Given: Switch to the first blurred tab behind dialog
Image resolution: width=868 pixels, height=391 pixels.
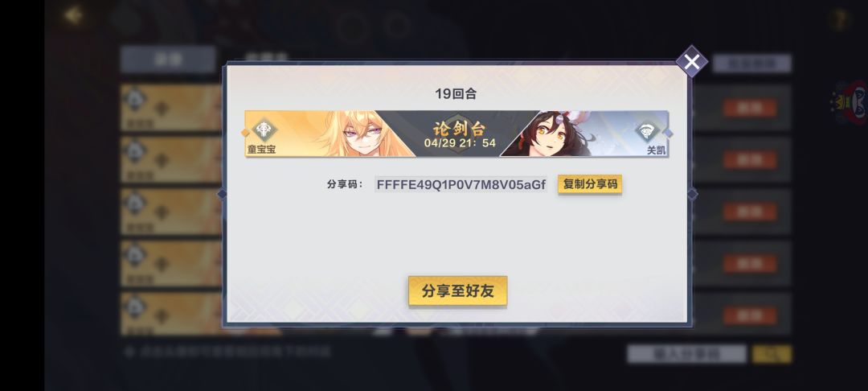Looking at the screenshot, I should (x=168, y=60).
